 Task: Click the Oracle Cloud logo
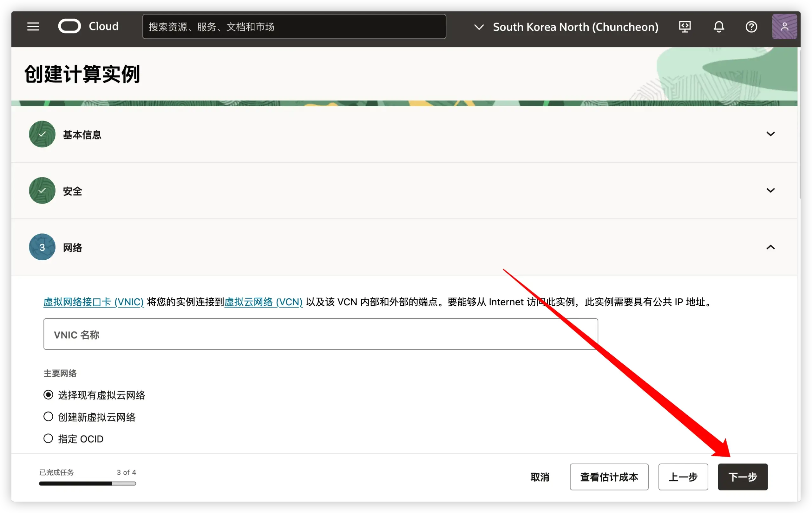69,26
